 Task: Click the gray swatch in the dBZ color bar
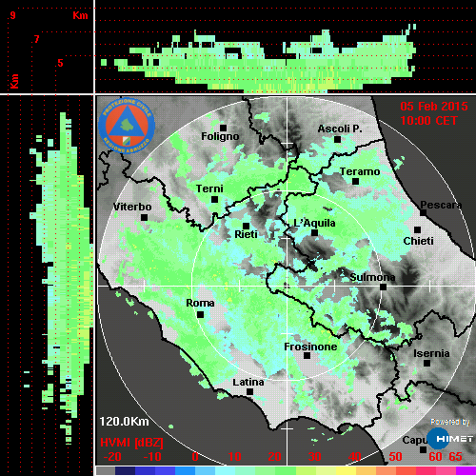[x=106, y=471]
